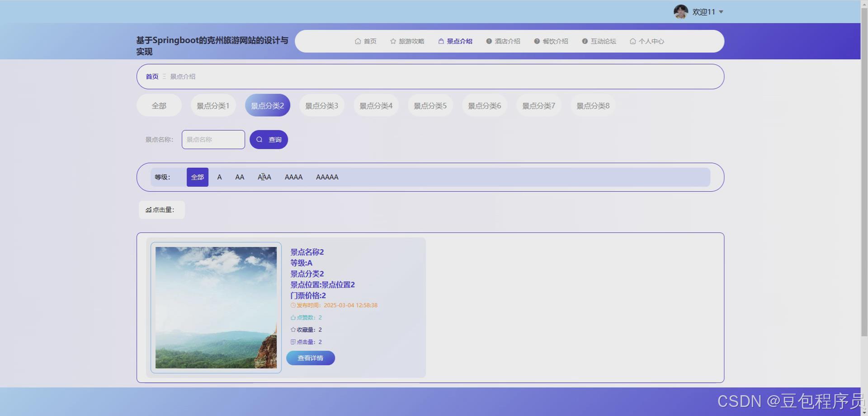Click the 查询 search button
The height and width of the screenshot is (416, 868).
point(269,140)
